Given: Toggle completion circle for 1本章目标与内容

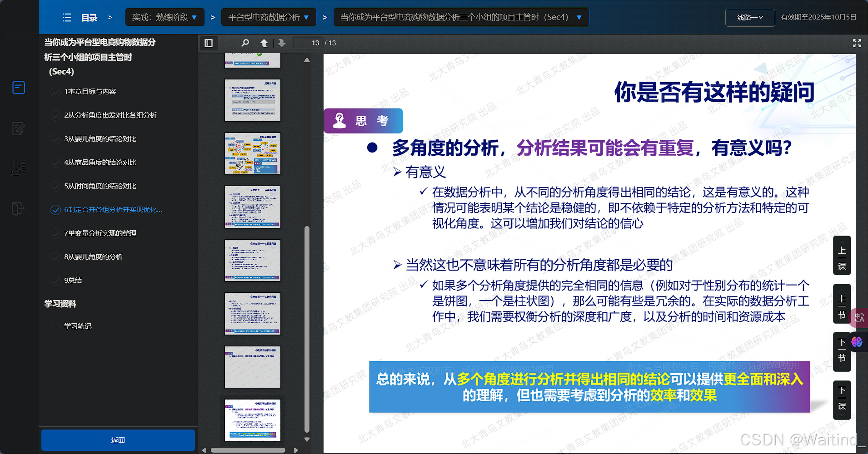Looking at the screenshot, I should click(x=55, y=92).
